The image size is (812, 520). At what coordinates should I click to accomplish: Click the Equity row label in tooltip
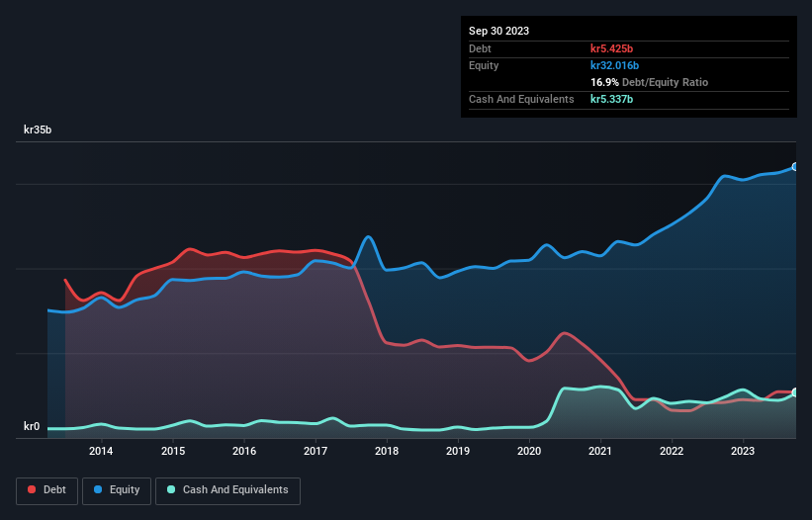[x=484, y=65]
